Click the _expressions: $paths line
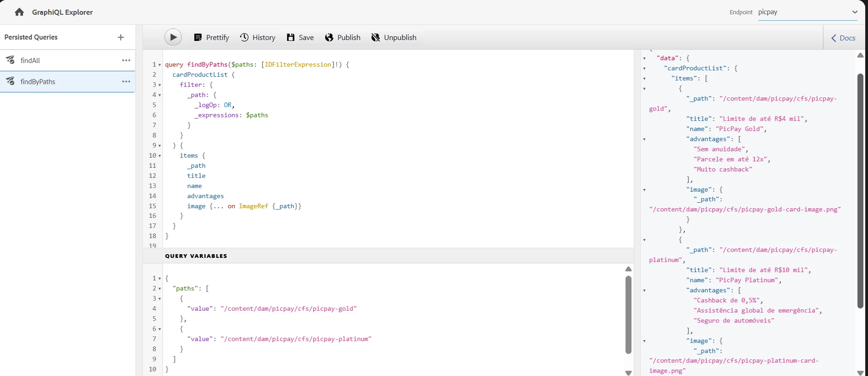Viewport: 868px width, 376px height. 231,115
